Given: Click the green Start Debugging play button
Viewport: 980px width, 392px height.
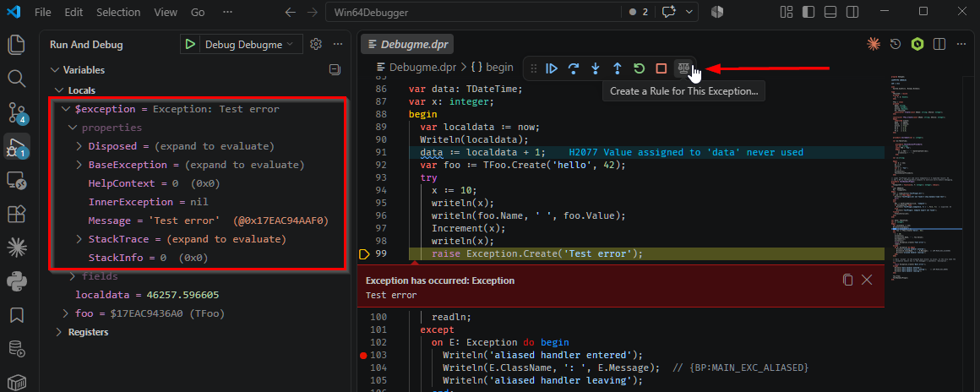Looking at the screenshot, I should pos(190,45).
